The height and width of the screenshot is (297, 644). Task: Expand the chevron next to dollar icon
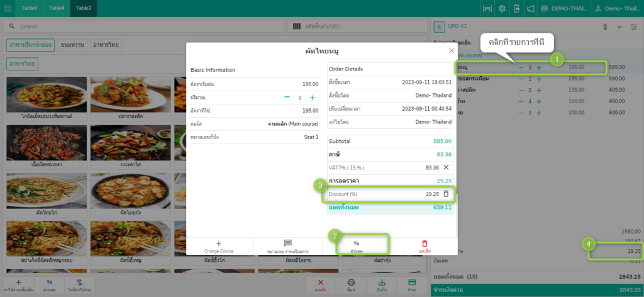pyautogui.click(x=619, y=26)
